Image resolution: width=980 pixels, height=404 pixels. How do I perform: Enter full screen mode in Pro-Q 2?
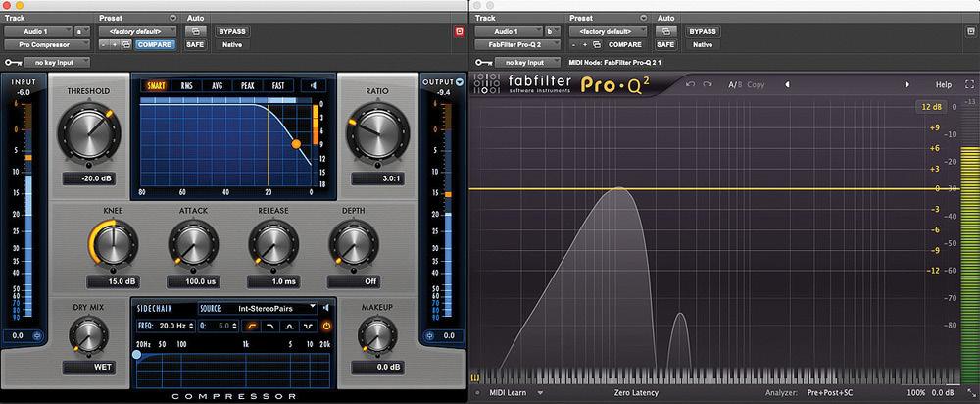(969, 84)
